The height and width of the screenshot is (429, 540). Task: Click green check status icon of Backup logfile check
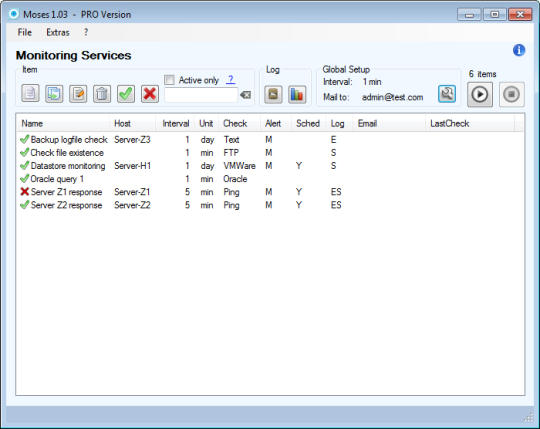(x=24, y=139)
